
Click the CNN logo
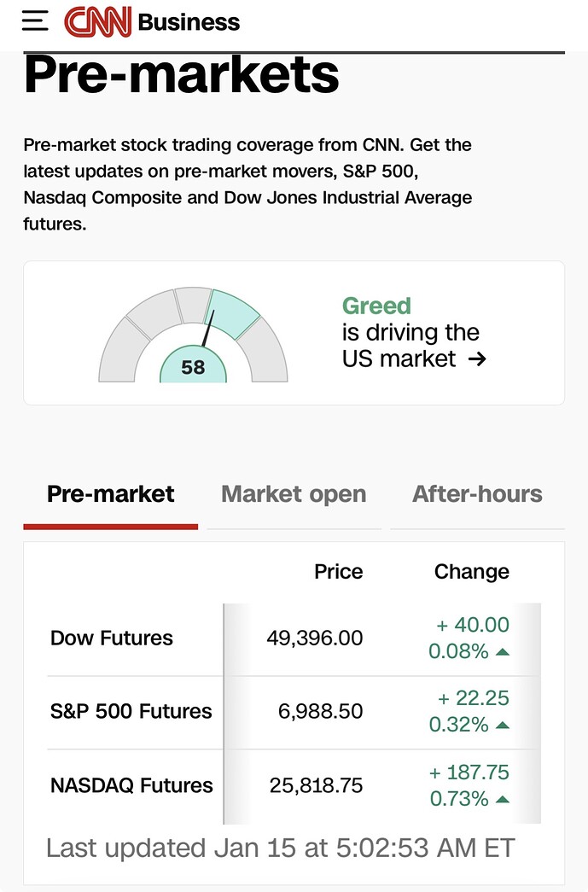pyautogui.click(x=96, y=21)
